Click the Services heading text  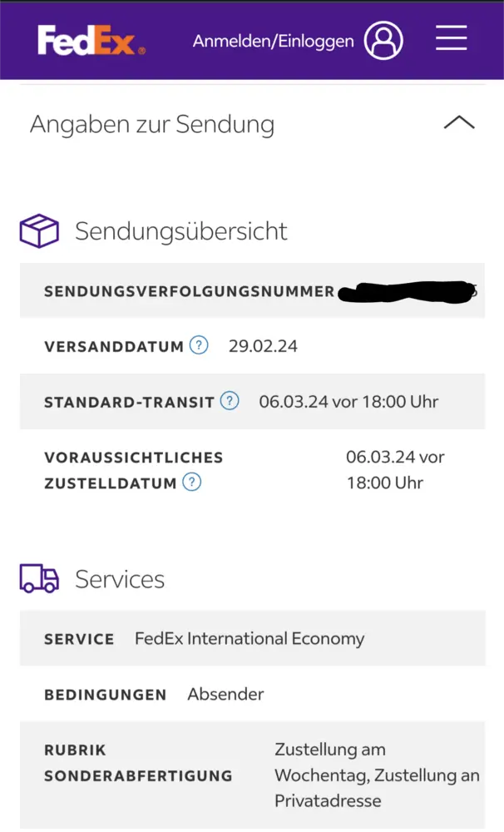120,579
